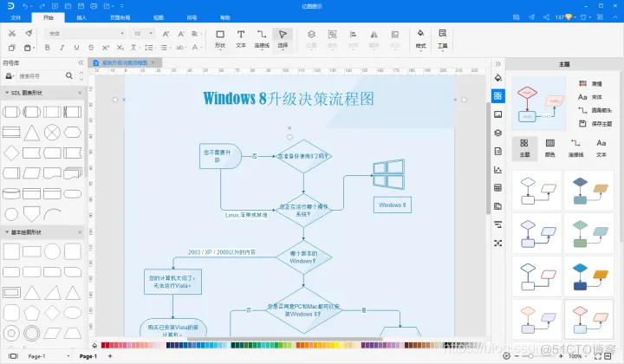This screenshot has height=364, width=624.
Task: Open the layers panel in right sidebar
Action: [497, 133]
